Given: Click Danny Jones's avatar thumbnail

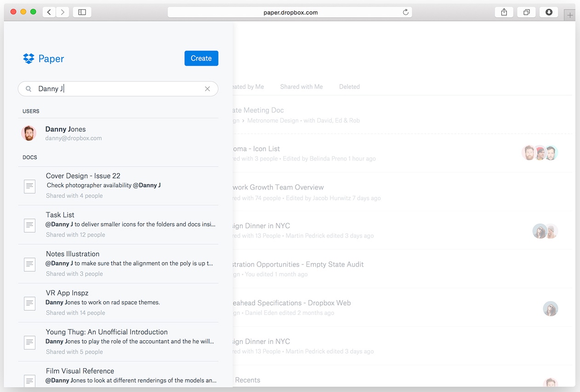Looking at the screenshot, I should [x=29, y=133].
